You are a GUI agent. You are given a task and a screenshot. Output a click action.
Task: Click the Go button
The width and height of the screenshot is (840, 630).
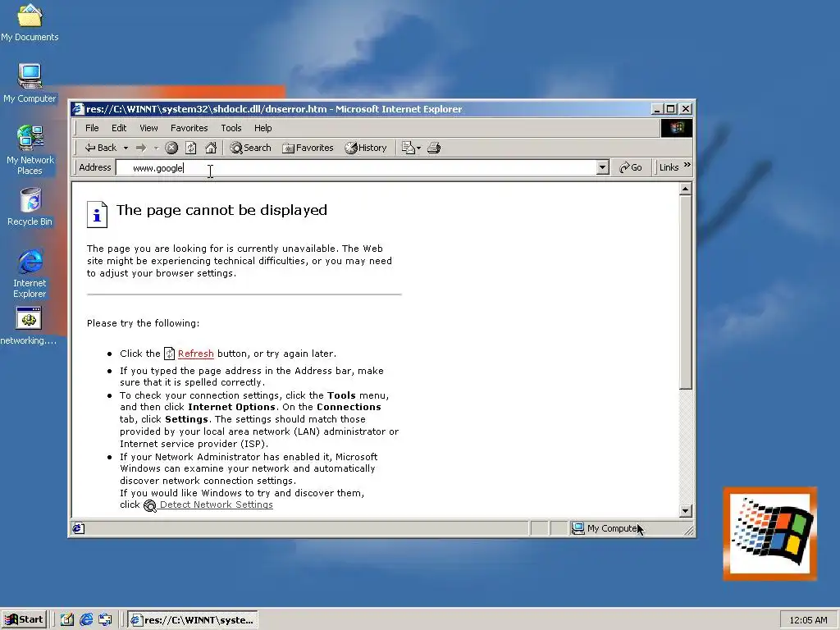click(x=631, y=167)
